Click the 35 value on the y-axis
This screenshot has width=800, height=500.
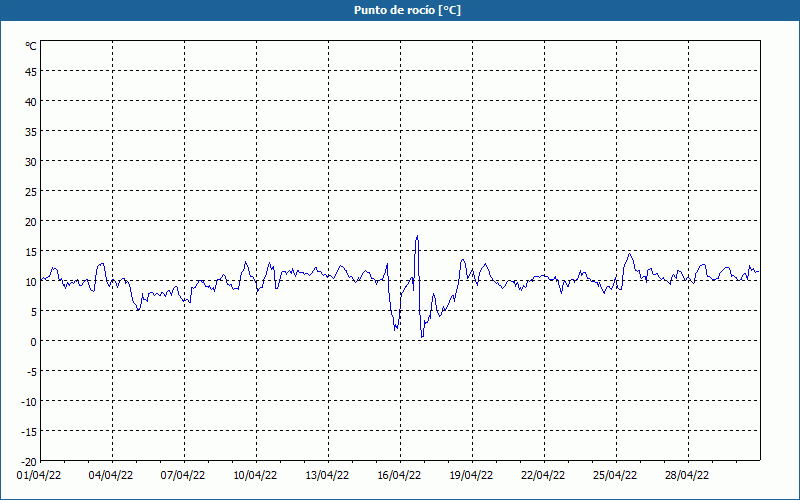pos(31,132)
